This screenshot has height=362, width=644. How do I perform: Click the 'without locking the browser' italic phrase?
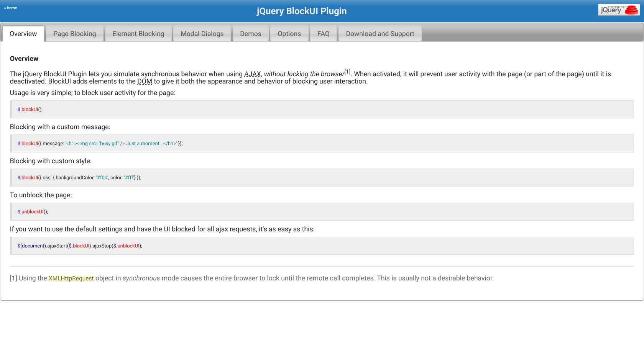click(304, 74)
